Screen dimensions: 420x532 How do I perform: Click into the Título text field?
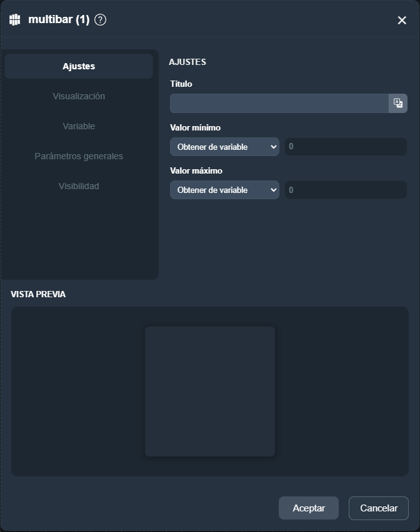pos(279,104)
